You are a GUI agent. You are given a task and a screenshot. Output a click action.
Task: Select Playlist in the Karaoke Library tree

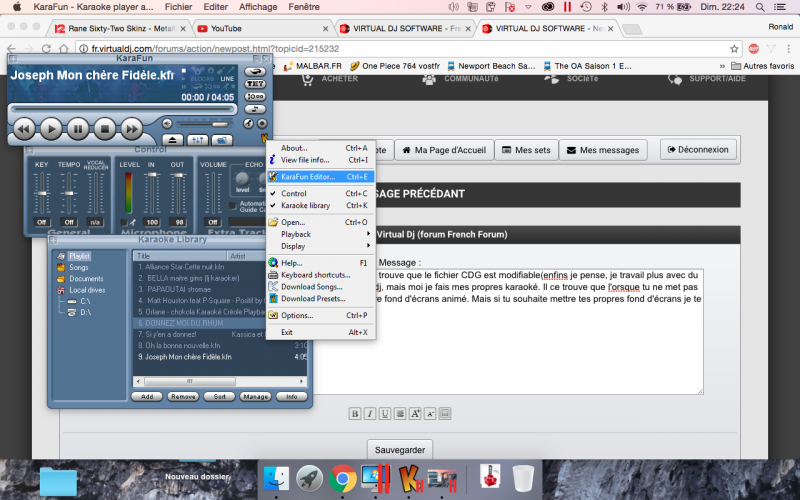pos(79,256)
